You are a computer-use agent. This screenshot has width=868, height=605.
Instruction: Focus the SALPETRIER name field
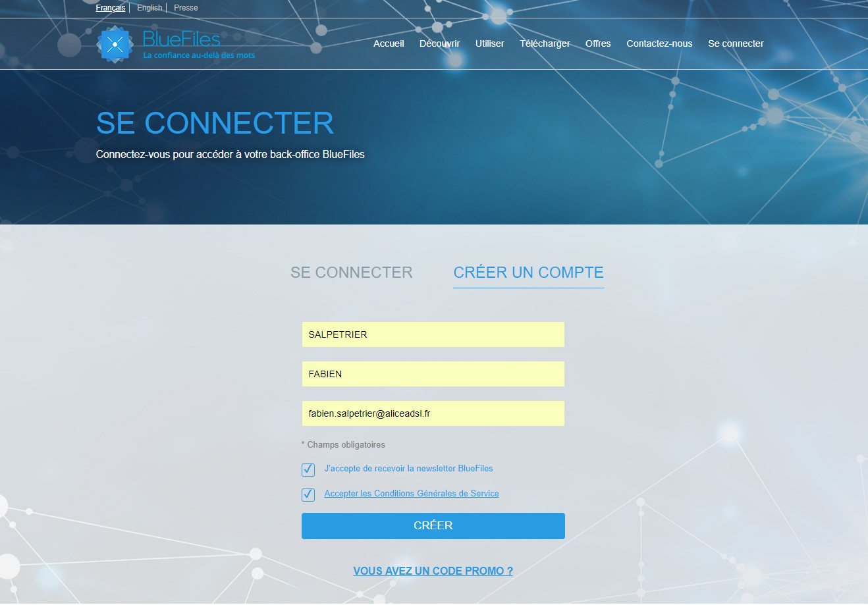(433, 334)
